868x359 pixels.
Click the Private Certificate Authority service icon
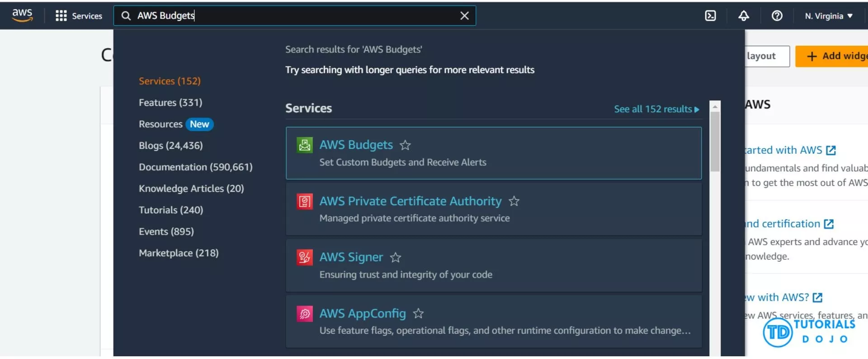pos(305,201)
